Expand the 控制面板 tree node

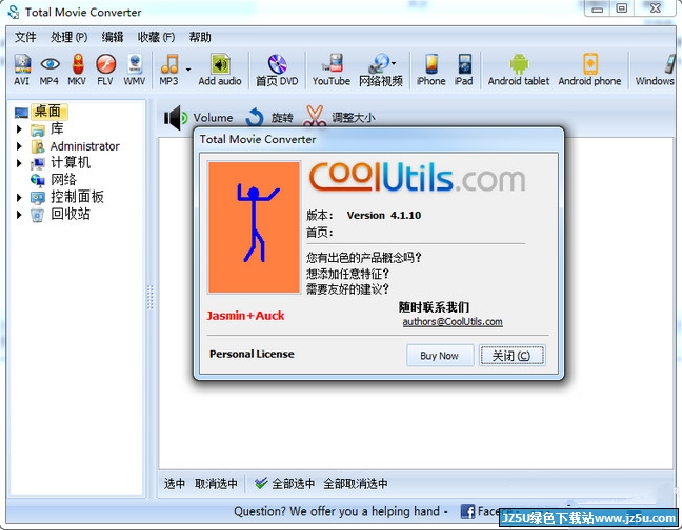pos(19,197)
